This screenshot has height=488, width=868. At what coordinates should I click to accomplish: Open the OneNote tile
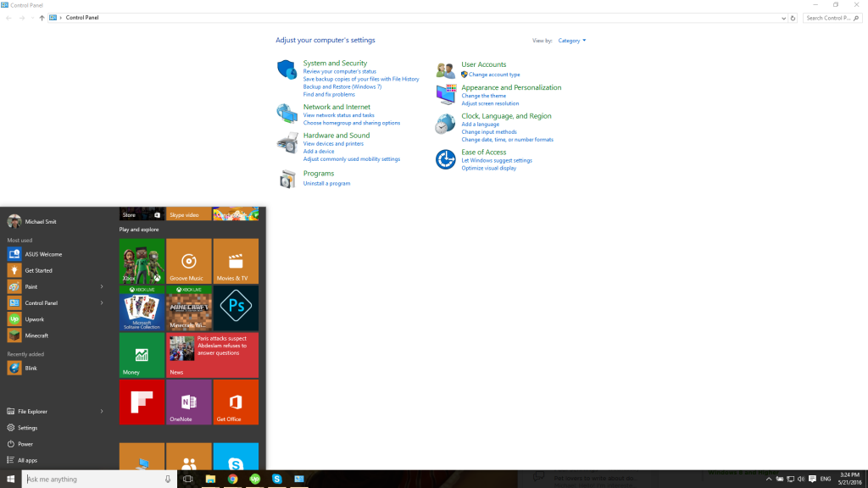[x=189, y=402]
